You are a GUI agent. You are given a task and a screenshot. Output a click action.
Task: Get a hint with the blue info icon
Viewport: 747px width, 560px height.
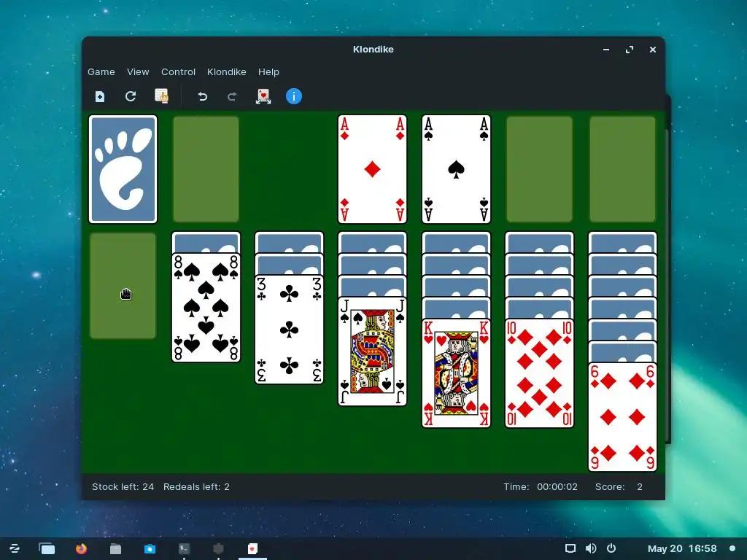(294, 97)
